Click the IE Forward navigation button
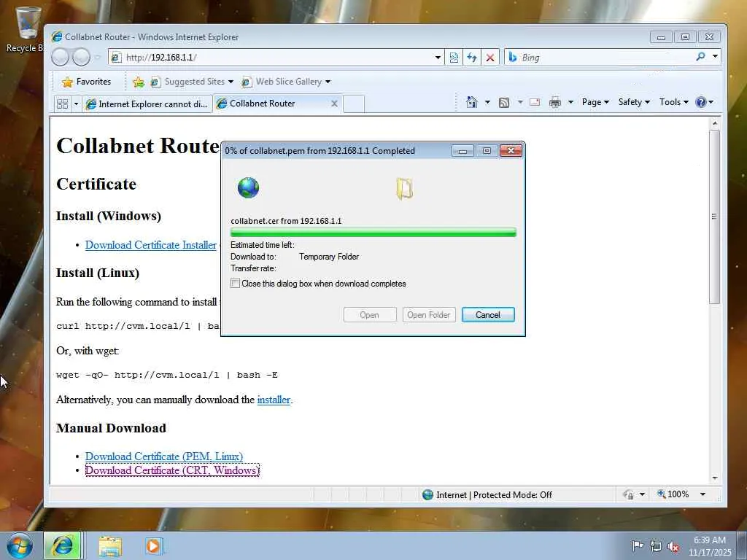 (x=81, y=57)
